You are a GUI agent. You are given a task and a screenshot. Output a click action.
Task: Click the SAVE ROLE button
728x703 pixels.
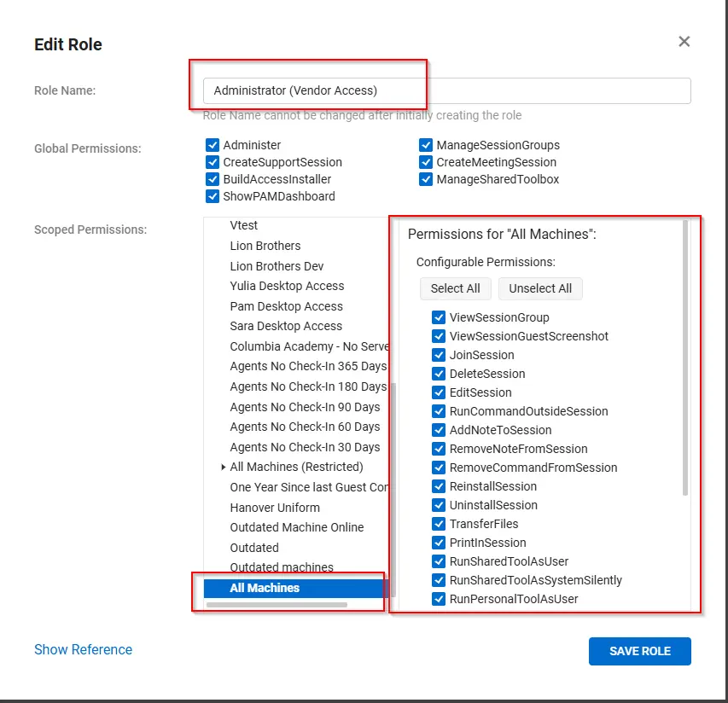tap(639, 651)
